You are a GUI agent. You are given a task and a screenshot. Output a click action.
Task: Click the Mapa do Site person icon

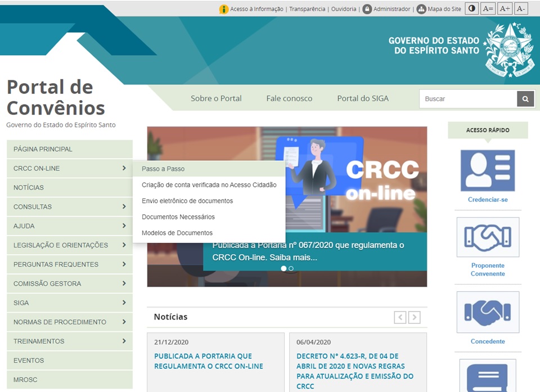(421, 8)
